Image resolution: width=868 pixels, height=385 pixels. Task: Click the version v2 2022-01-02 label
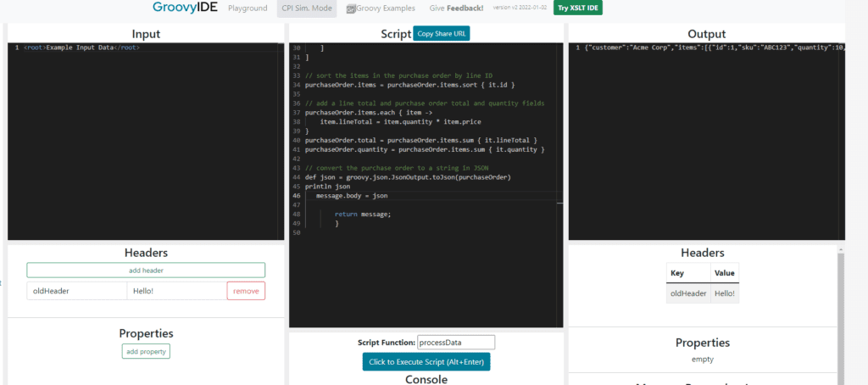tap(520, 7)
